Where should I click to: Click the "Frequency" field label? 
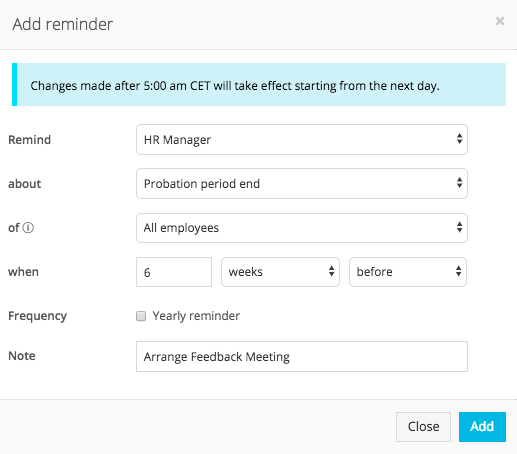(37, 316)
